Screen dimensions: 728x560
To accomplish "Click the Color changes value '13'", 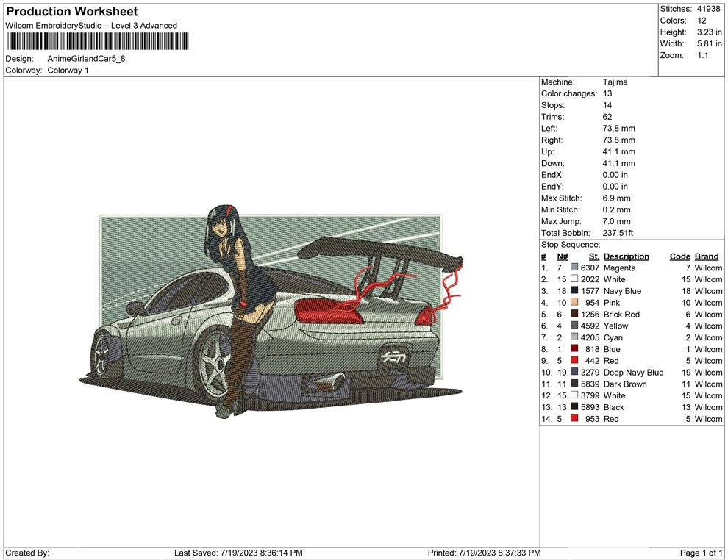I will coord(607,93).
